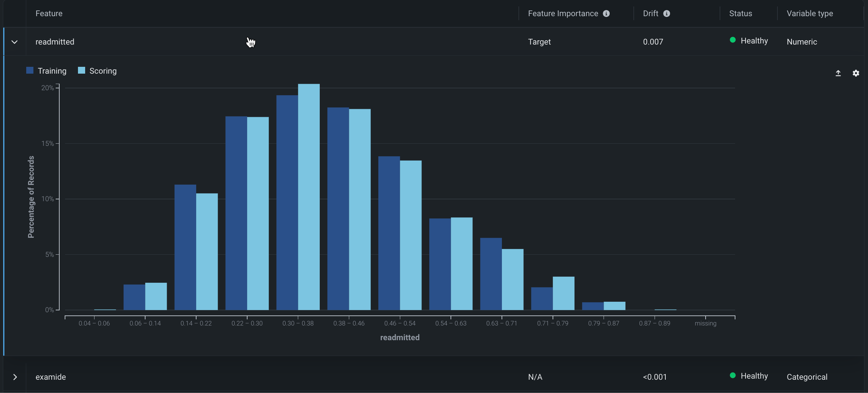868x393 pixels.
Task: Click the Scoring legend label
Action: (103, 71)
